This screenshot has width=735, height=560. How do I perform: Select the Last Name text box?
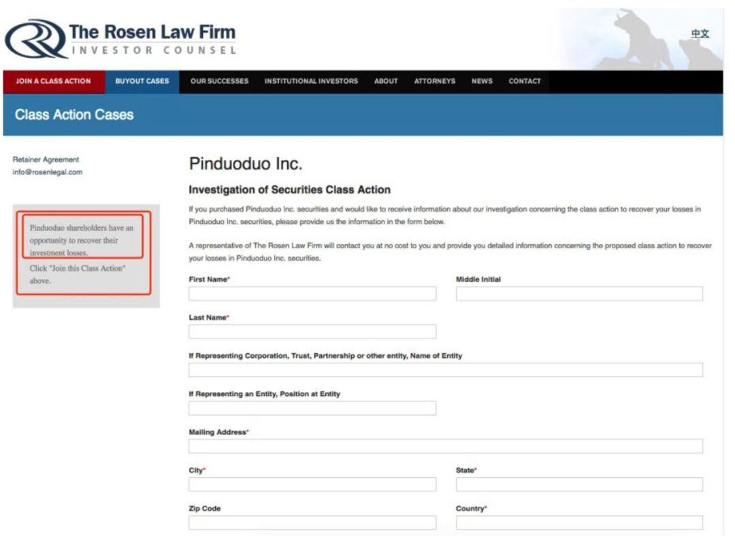click(x=312, y=332)
